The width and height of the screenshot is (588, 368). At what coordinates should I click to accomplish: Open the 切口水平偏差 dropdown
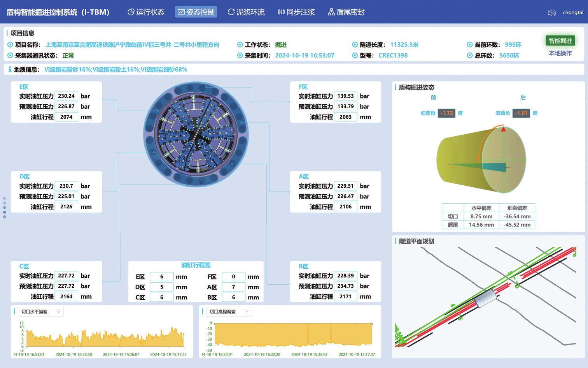pos(40,312)
